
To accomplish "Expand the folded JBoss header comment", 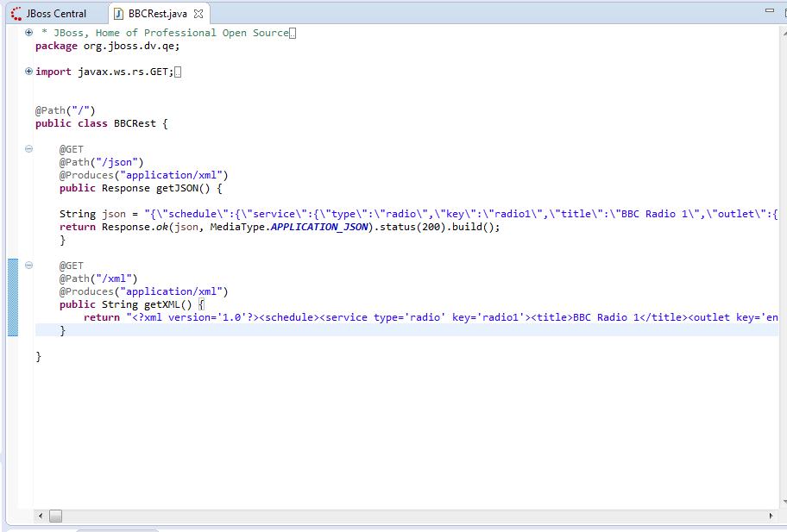I will pos(28,33).
